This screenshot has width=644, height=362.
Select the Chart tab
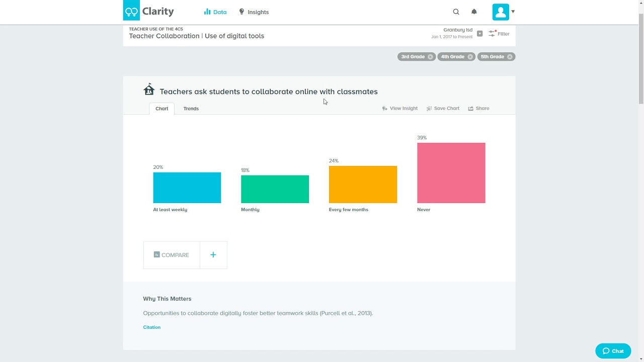[162, 109]
